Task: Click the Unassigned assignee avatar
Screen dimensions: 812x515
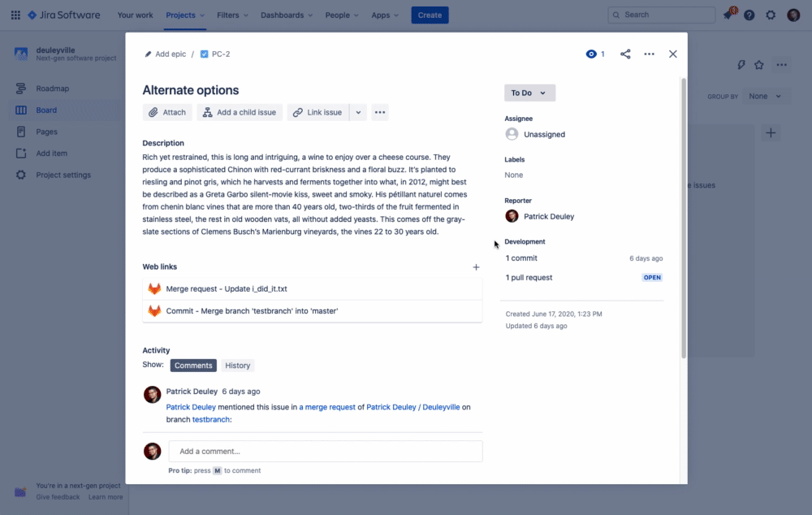Action: click(512, 134)
